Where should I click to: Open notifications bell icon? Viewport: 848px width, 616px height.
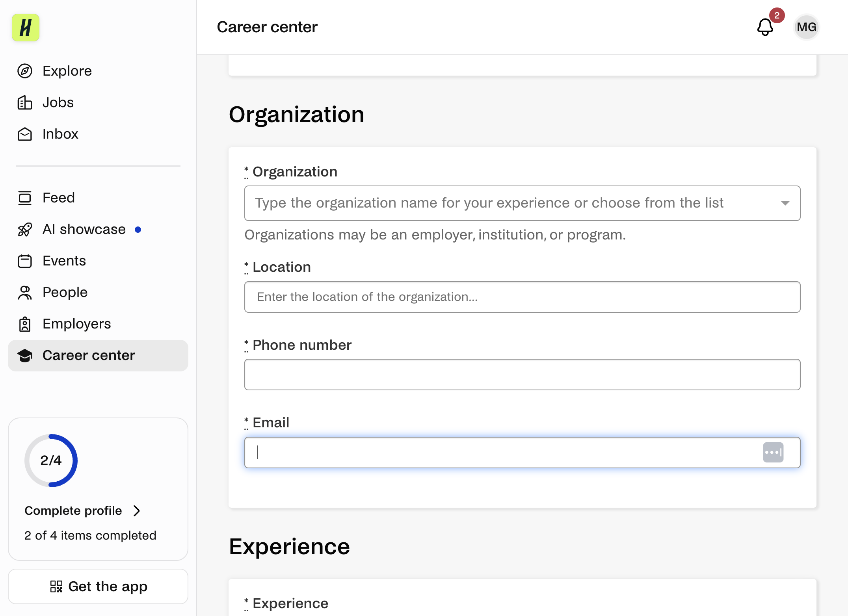(x=765, y=27)
